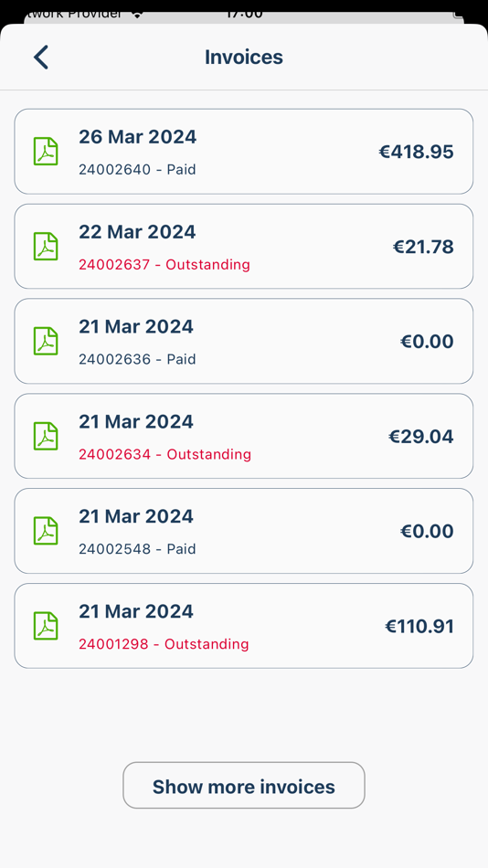Click '24002634 - Outstanding' status text

click(x=165, y=454)
